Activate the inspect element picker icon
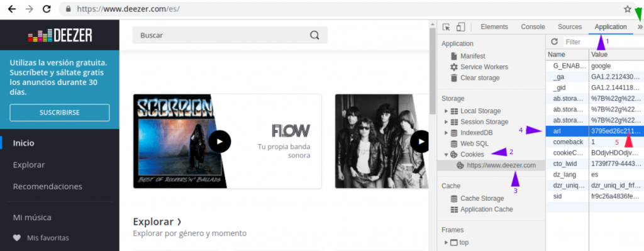Screen dimensions: 644x251 pyautogui.click(x=447, y=27)
